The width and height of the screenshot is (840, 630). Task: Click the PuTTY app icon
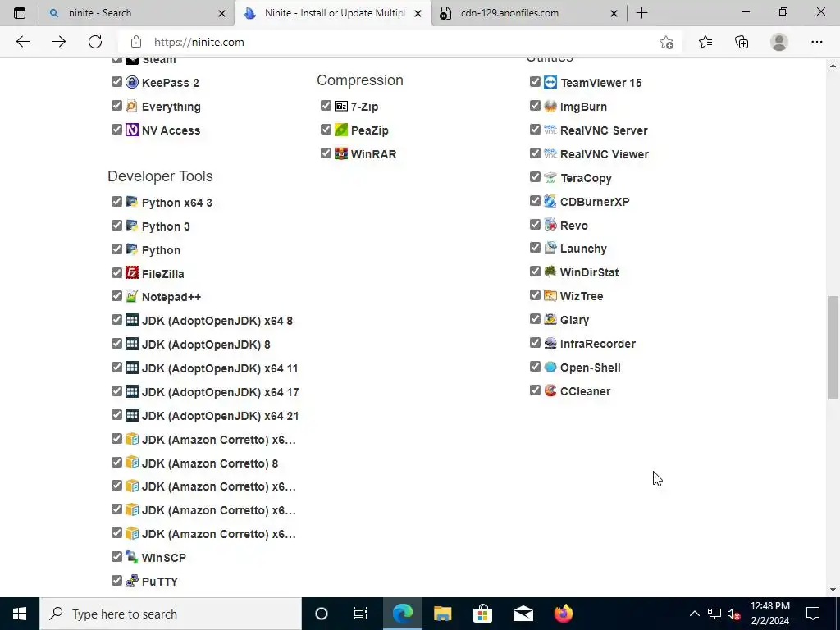(x=132, y=581)
